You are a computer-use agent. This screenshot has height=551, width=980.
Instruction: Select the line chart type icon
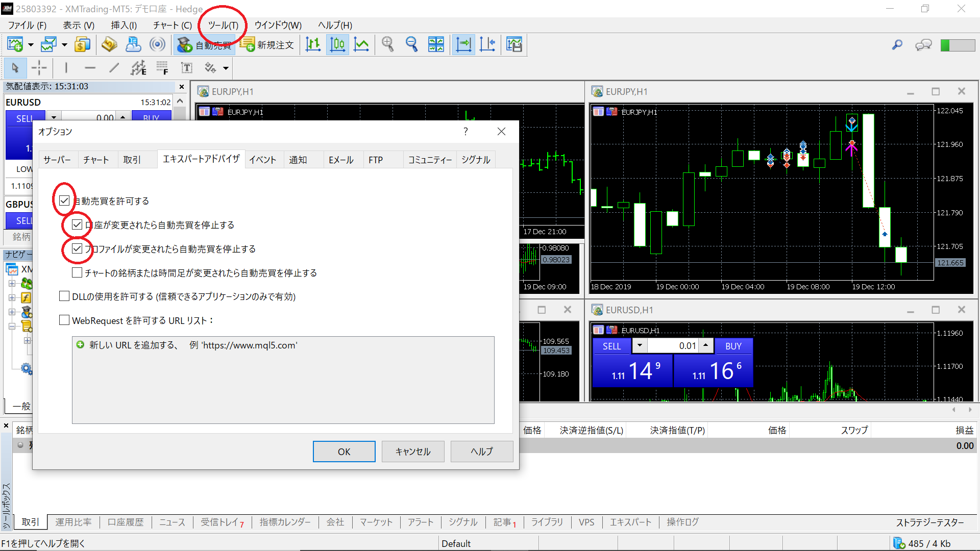click(x=361, y=45)
